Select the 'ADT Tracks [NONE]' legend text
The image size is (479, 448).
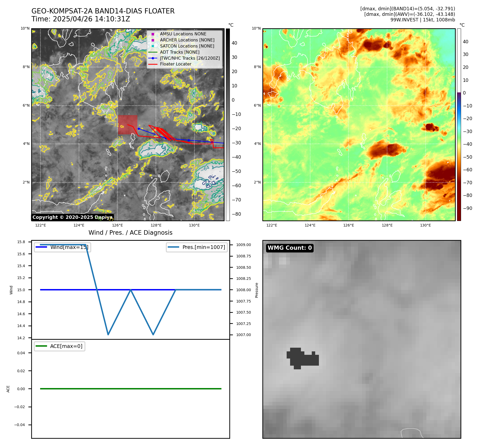coord(180,52)
